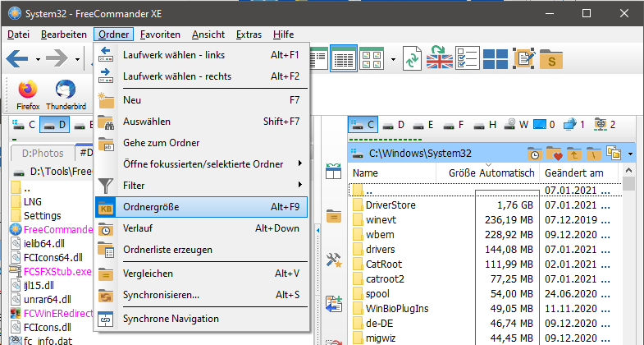The image size is (644, 345).
Task: Click the blue four-tile layout icon
Action: coord(495,59)
